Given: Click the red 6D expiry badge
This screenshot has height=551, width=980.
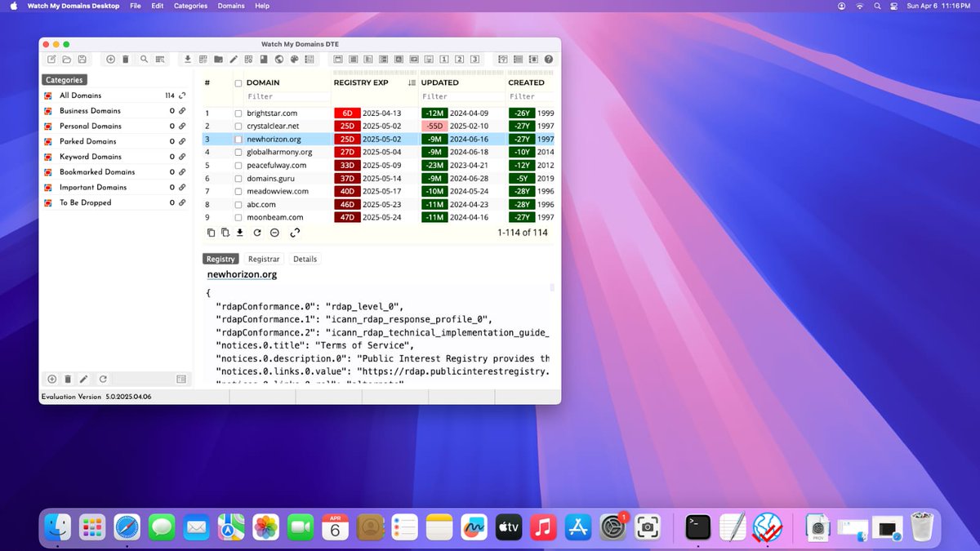Looking at the screenshot, I should (x=347, y=113).
